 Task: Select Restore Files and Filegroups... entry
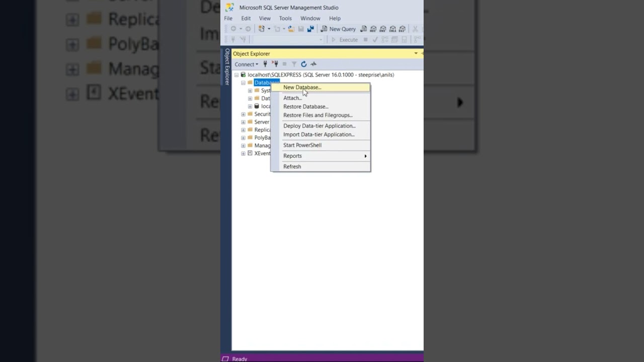pyautogui.click(x=320, y=115)
